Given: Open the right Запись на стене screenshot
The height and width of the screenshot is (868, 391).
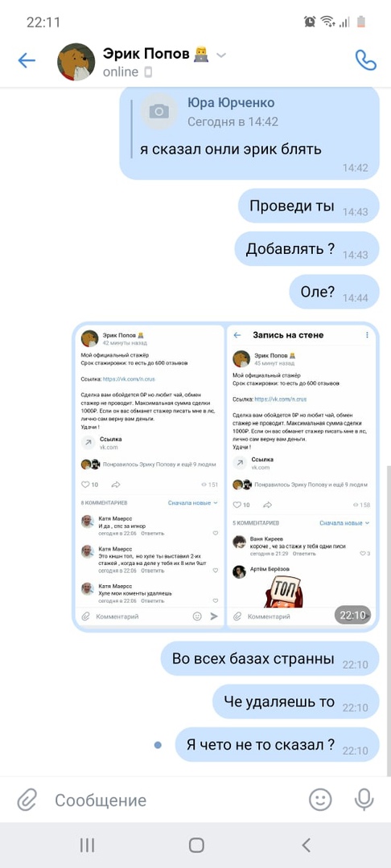Looking at the screenshot, I should coord(301,476).
